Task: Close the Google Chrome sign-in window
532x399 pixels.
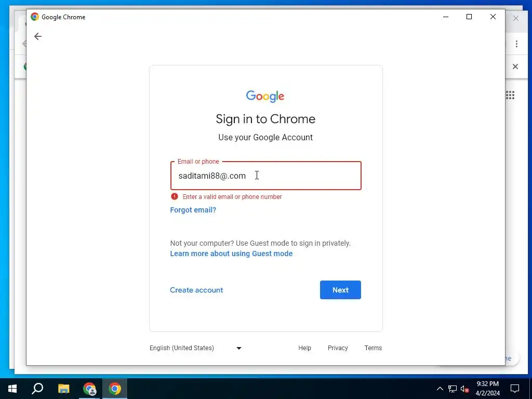Action: click(x=493, y=17)
